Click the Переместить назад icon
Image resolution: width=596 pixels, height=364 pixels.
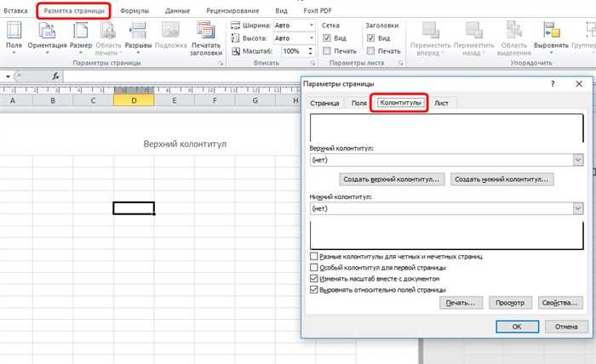[x=473, y=31]
